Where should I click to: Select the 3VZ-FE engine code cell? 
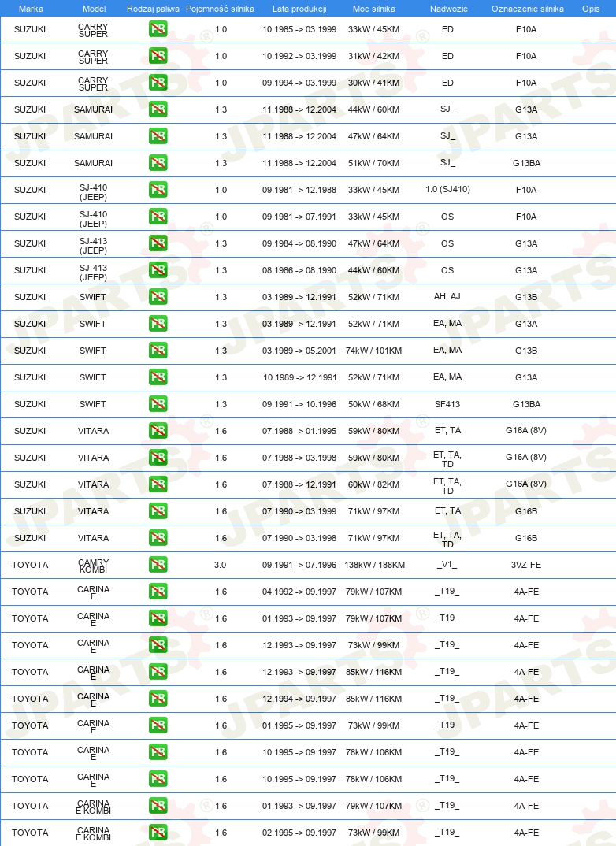coord(526,565)
